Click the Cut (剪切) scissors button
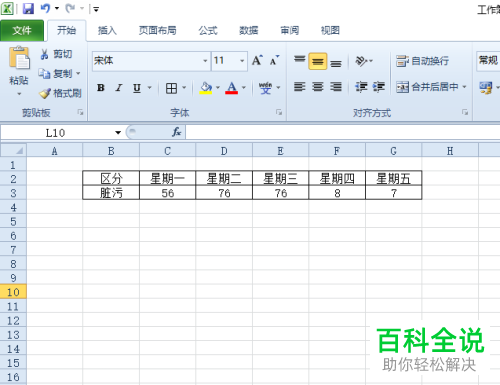 tap(56, 54)
